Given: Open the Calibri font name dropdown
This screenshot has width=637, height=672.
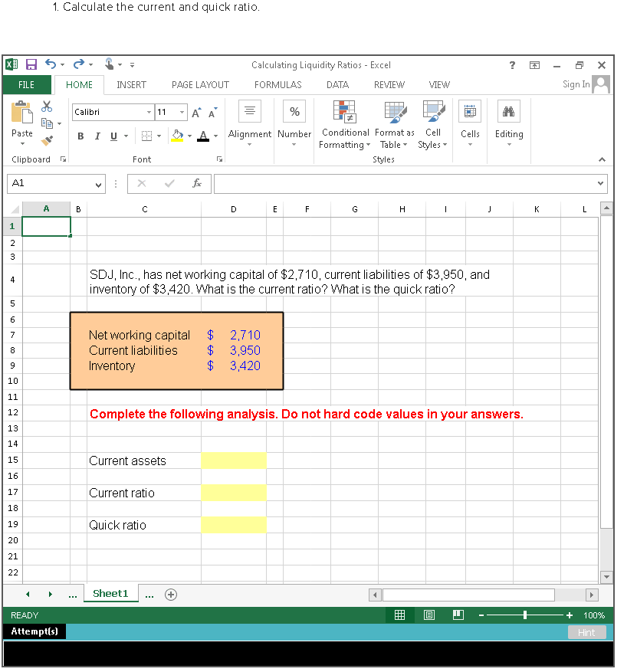Looking at the screenshot, I should [x=147, y=111].
